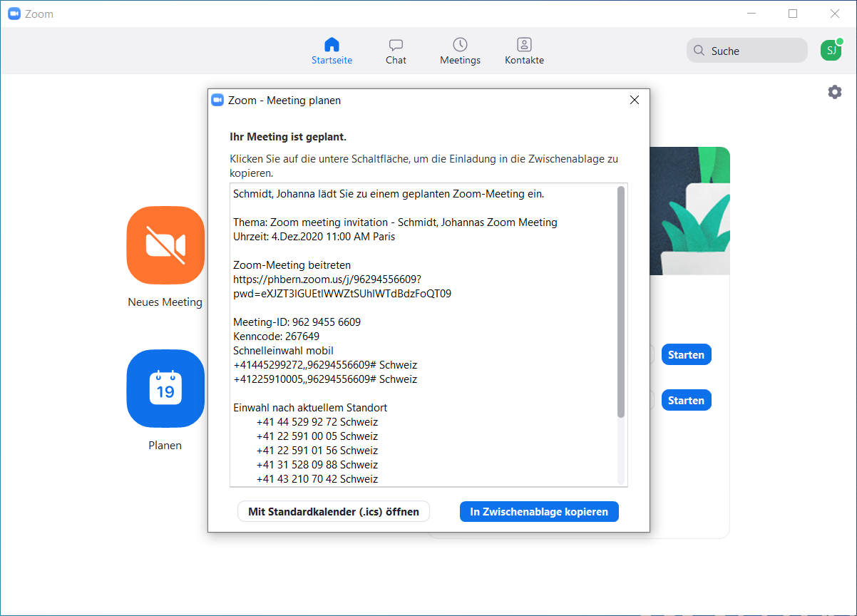This screenshot has height=616, width=857.
Task: Switch to the Chat tab
Action: pyautogui.click(x=396, y=51)
